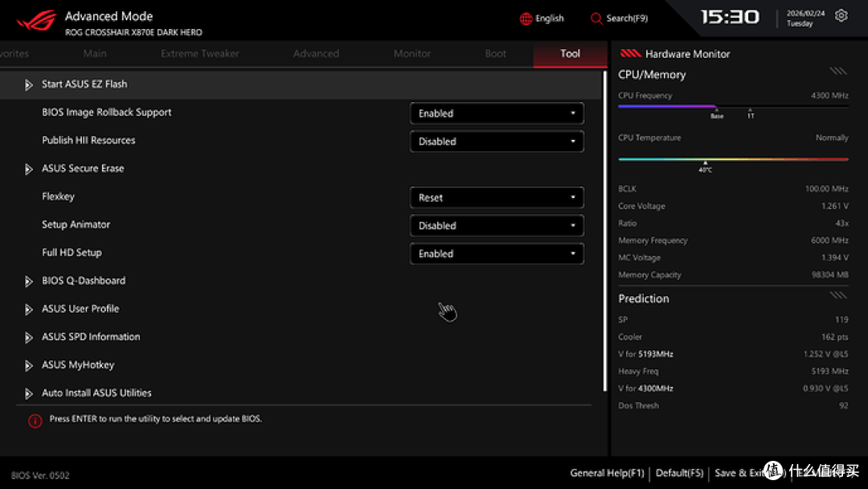Click the settings list vertical scrollbar

[x=604, y=232]
